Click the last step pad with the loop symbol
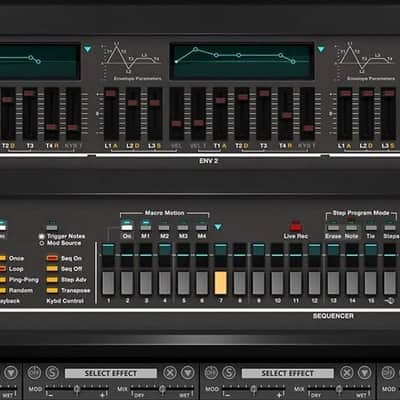 (x=390, y=283)
